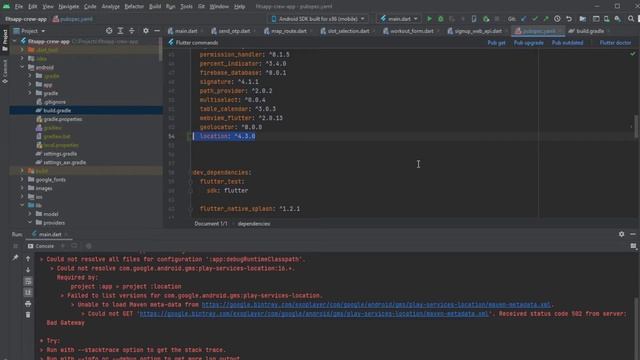Viewport: 640px width, 360px height.
Task: Click Pub get link
Action: tap(496, 43)
